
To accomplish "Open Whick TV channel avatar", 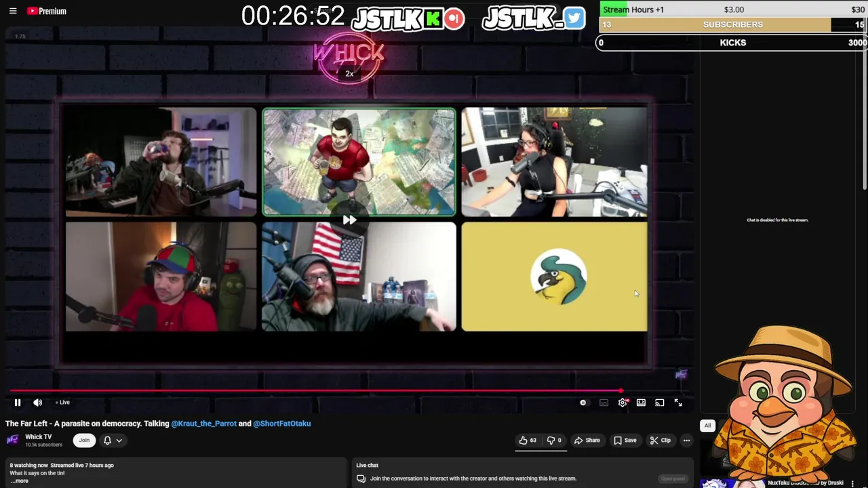I will pos(12,441).
